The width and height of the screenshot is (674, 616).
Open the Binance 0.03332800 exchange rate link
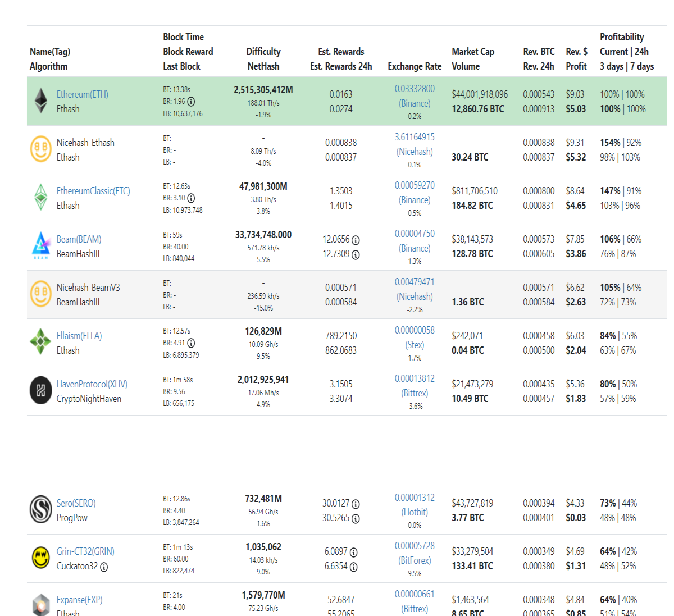[x=415, y=96]
